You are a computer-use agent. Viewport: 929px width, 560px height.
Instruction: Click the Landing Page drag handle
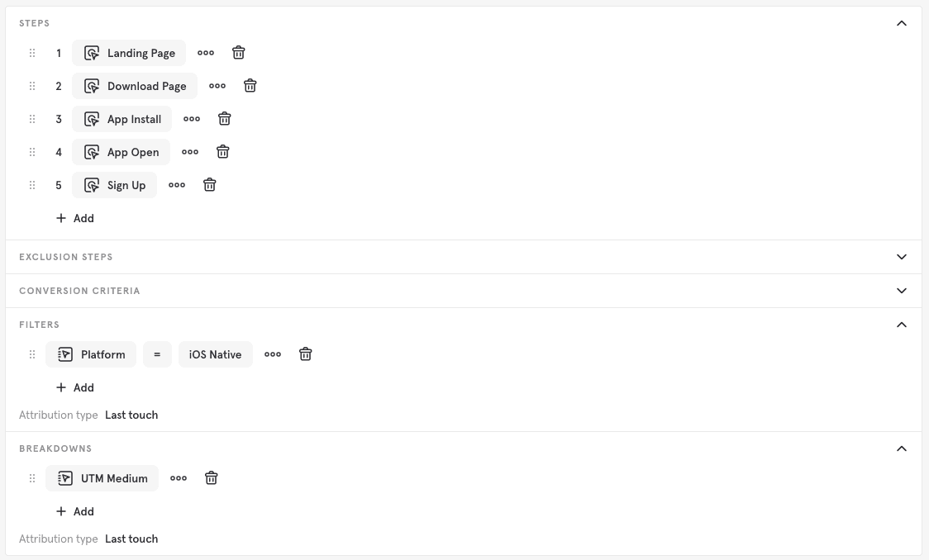click(x=32, y=53)
